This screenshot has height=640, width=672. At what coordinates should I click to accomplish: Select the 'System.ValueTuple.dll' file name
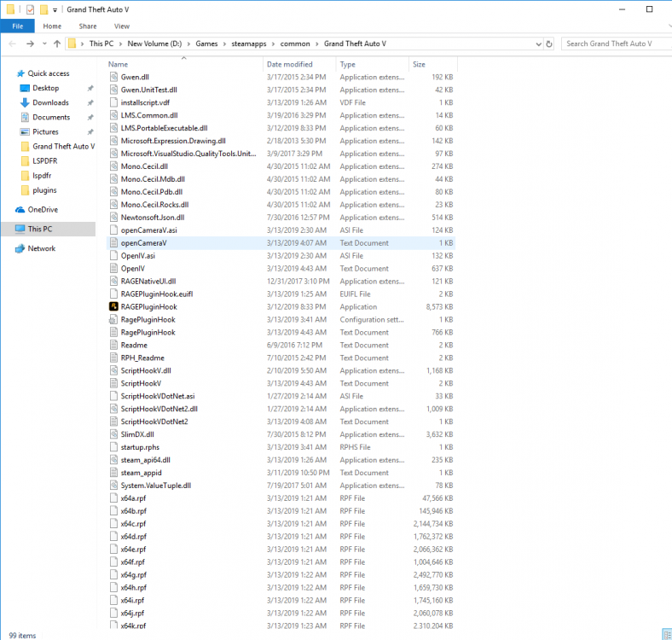point(155,486)
